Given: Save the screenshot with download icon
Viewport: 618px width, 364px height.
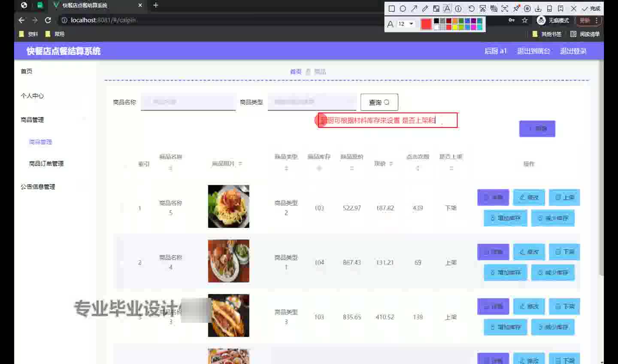Looking at the screenshot, I should point(538,9).
